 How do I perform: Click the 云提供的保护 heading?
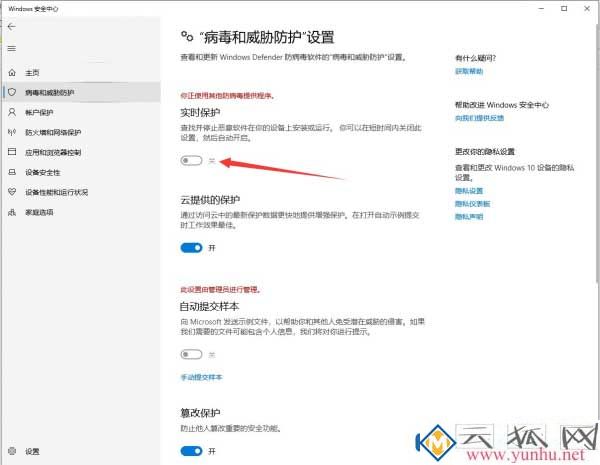click(x=210, y=200)
